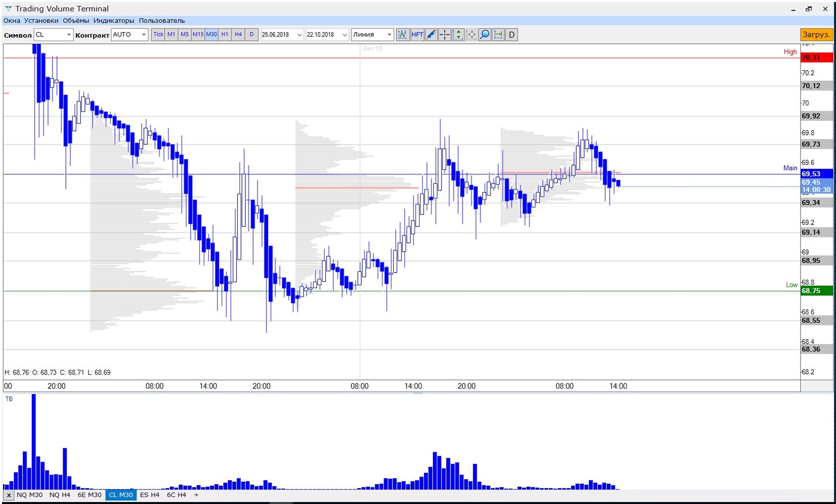
Task: Switch to Tick timeframe
Action: (x=158, y=34)
